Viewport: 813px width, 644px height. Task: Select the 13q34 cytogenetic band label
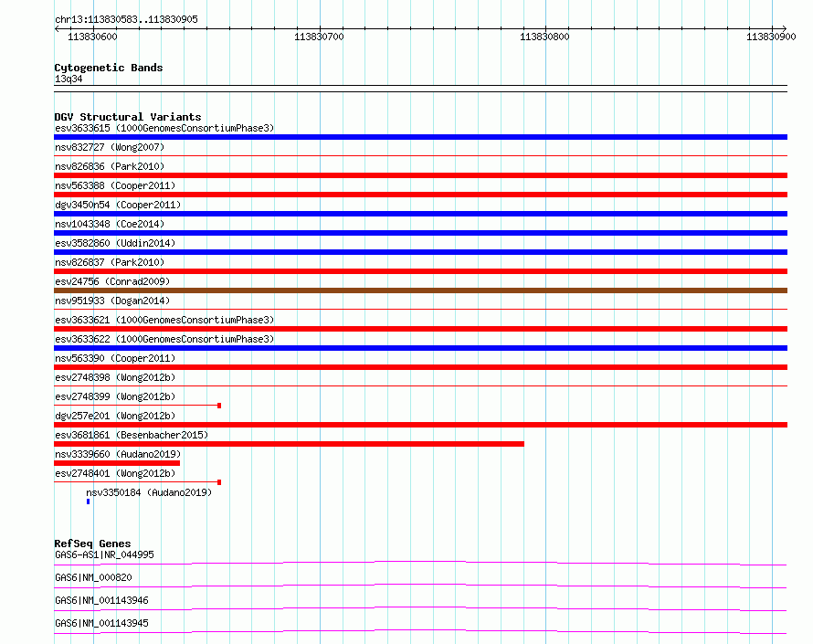point(69,79)
